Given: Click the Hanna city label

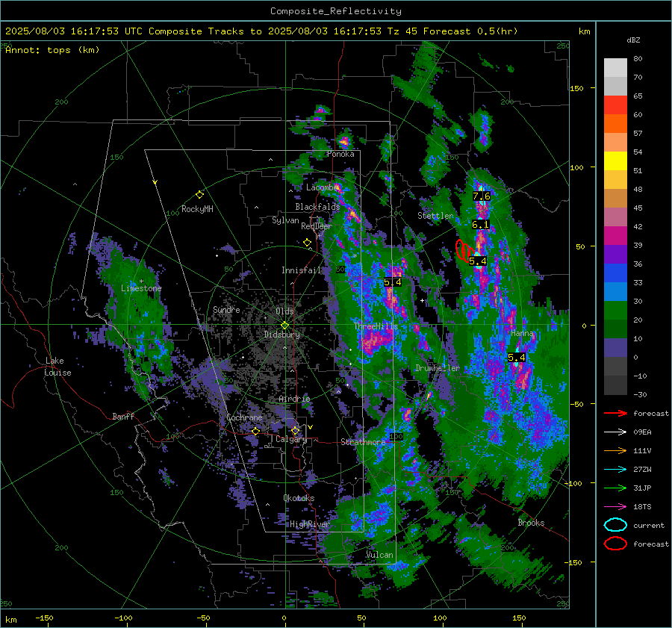Looking at the screenshot, I should (522, 333).
